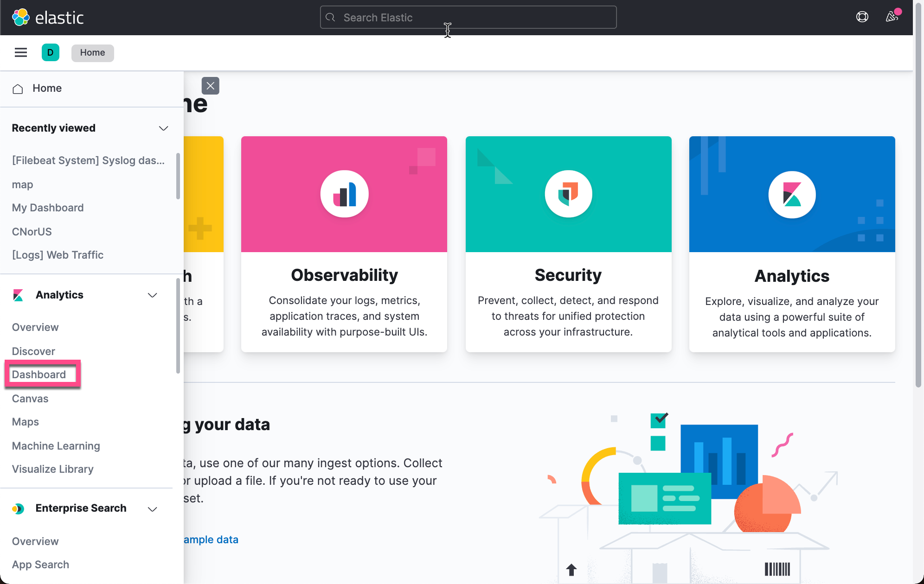Select Machine Learning nav item
The image size is (924, 584).
[x=56, y=446]
